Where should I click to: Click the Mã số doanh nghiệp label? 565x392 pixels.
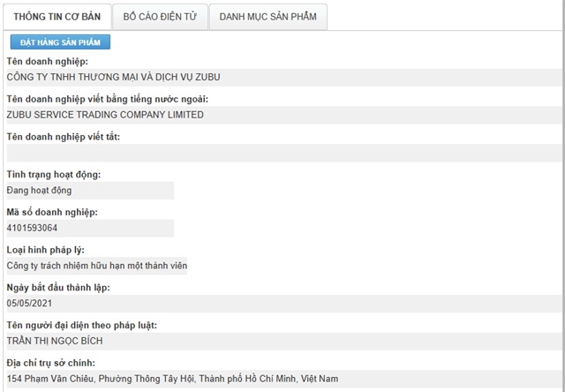tap(51, 212)
